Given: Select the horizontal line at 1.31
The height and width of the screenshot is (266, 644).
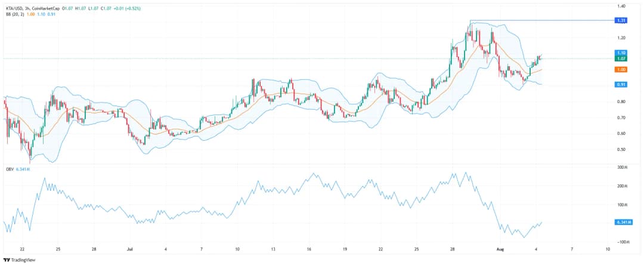Looking at the screenshot, I should (537, 20).
